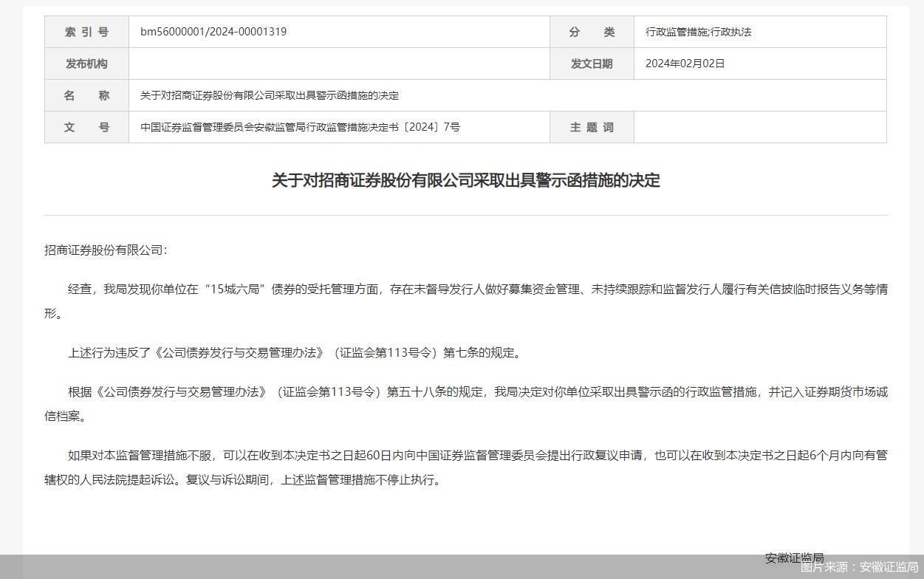The height and width of the screenshot is (579, 924).
Task: Click the paragraph starting with 如果对本监管管理措施不服
Action: (466, 467)
